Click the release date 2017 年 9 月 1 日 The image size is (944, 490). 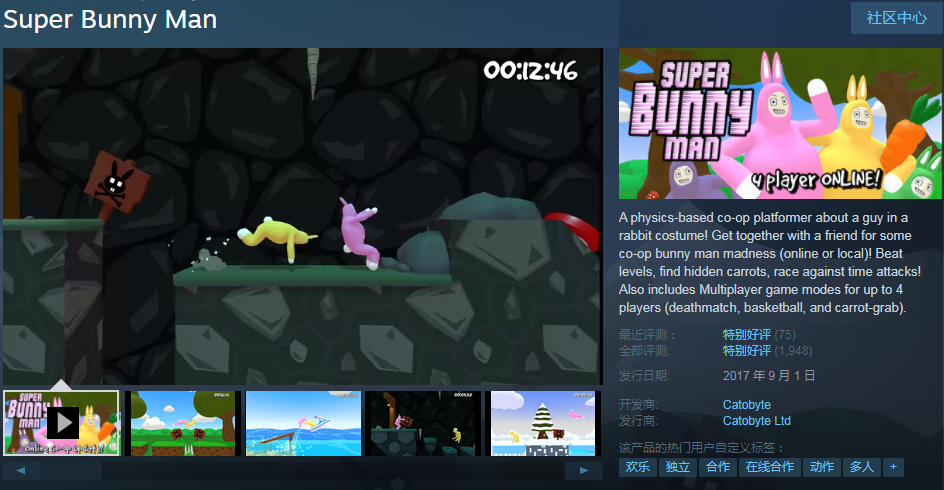pos(769,376)
